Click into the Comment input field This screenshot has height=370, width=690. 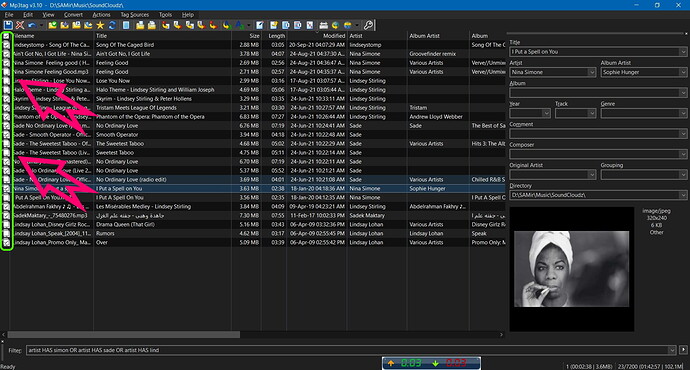click(594, 134)
